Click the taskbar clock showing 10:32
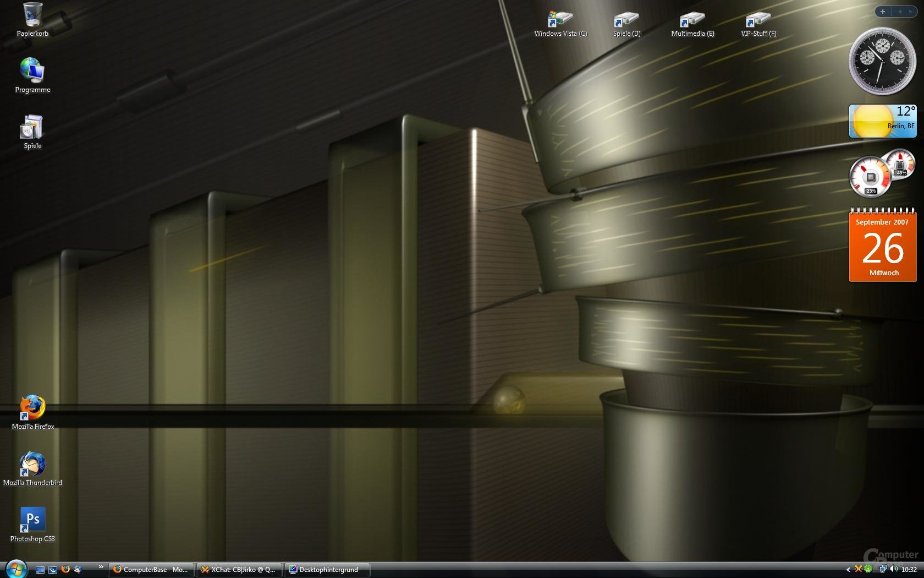 pyautogui.click(x=909, y=570)
